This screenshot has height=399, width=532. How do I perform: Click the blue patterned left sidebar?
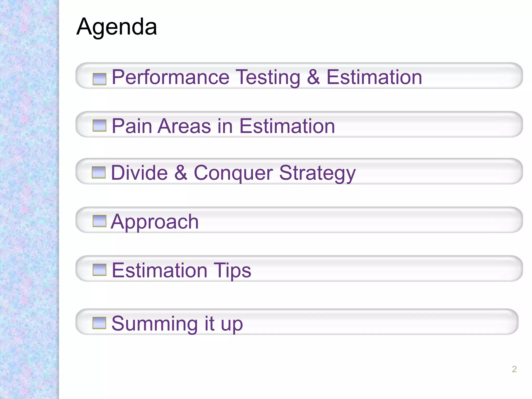click(x=29, y=199)
